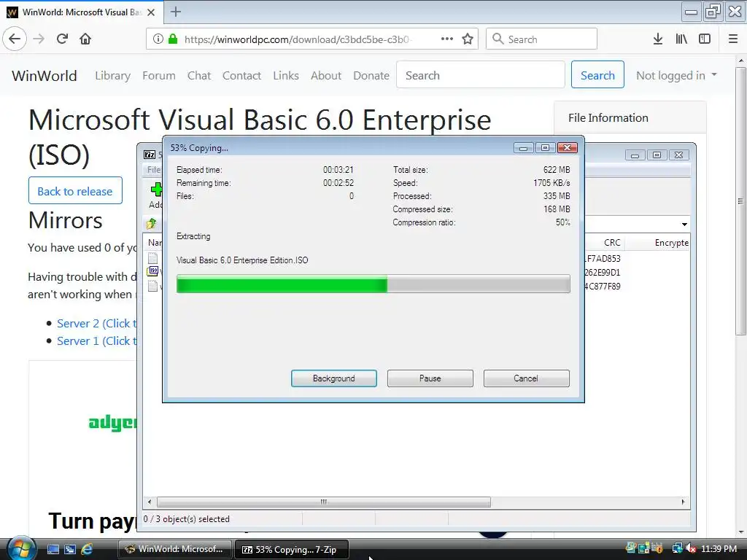Image resolution: width=747 pixels, height=560 pixels.
Task: Click Show Desktop quick launch icon
Action: click(53, 549)
